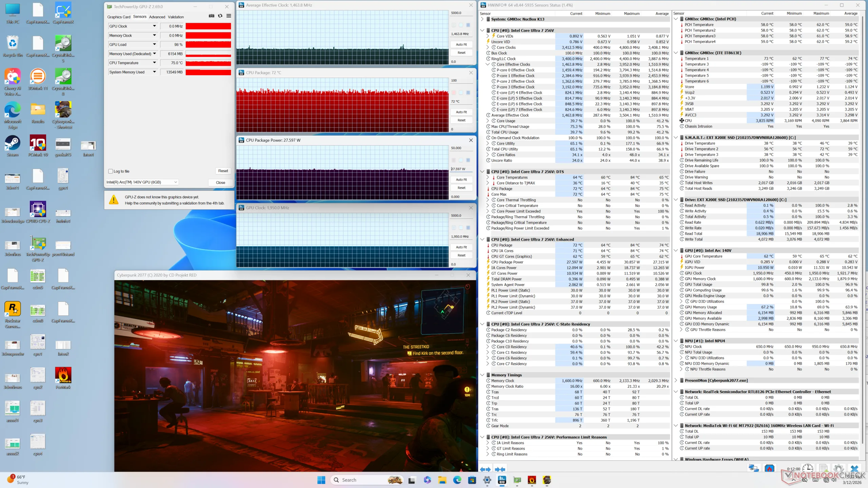
Task: Click the GPU-Z refresh icon
Action: (220, 16)
